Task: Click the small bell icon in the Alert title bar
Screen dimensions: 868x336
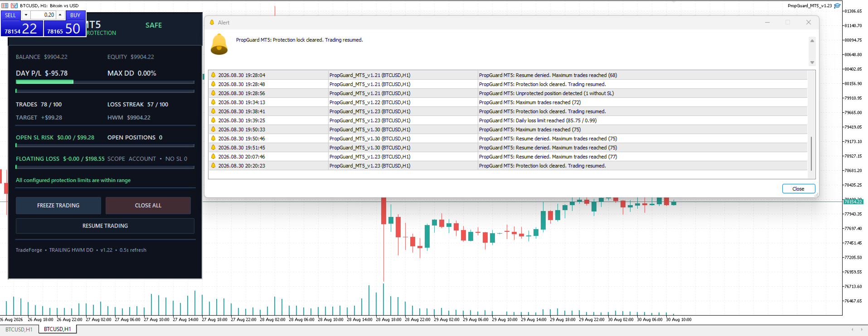Action: [212, 22]
